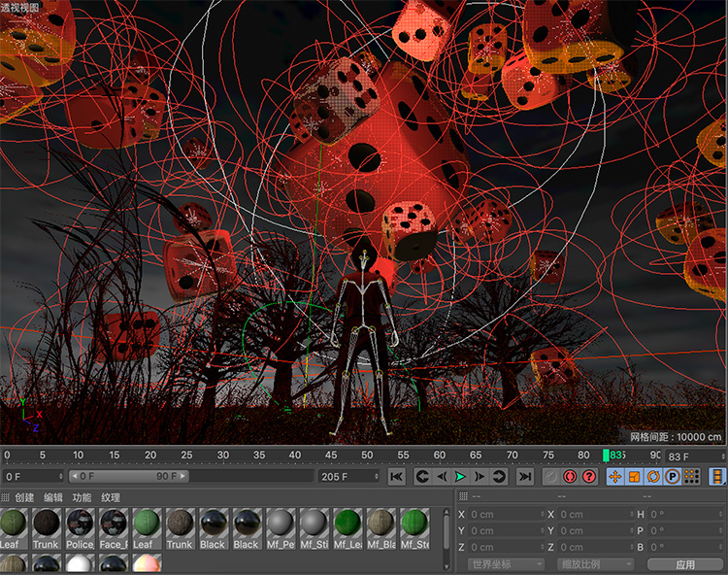This screenshot has height=575, width=728.
Task: Click the orange film strip icon
Action: point(717,477)
